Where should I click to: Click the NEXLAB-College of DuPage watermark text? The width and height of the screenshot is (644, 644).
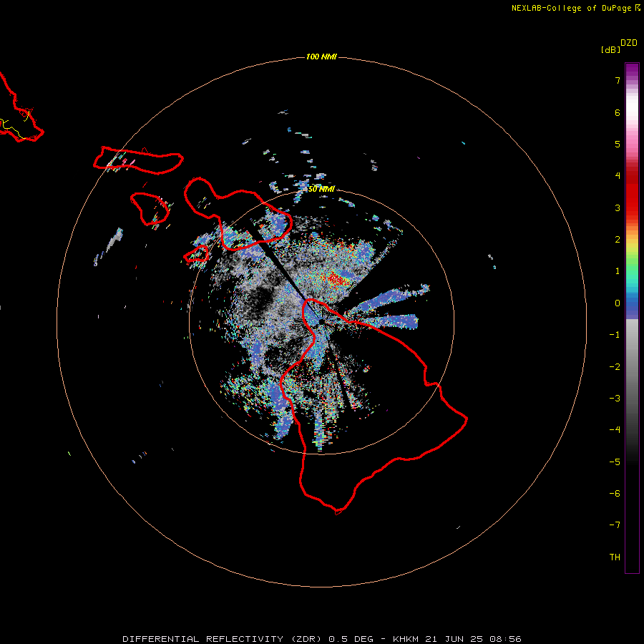575,8
